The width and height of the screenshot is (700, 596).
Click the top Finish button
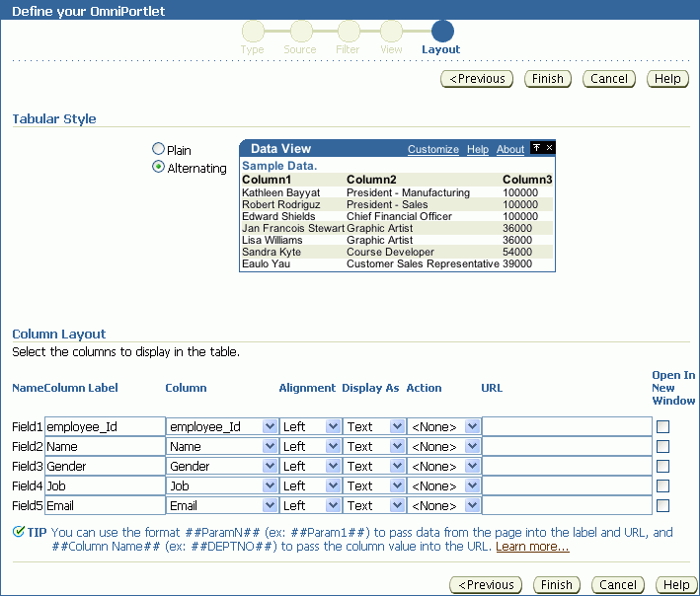tap(548, 79)
